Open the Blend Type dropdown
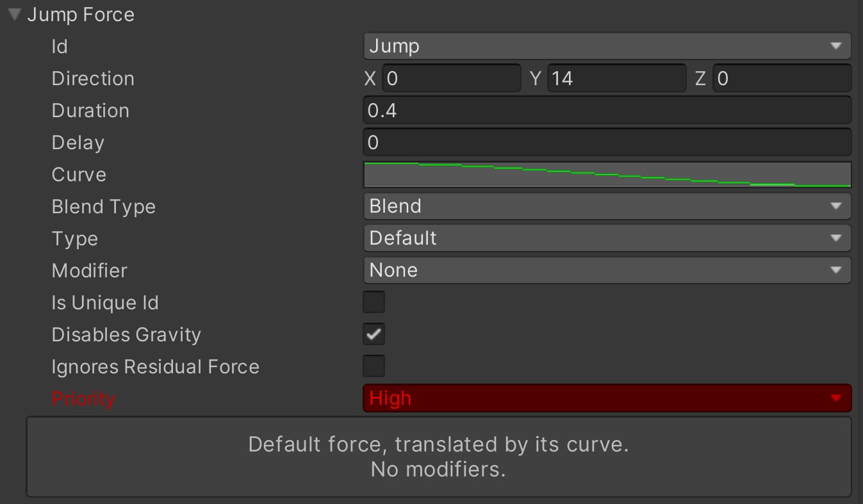 pos(606,206)
